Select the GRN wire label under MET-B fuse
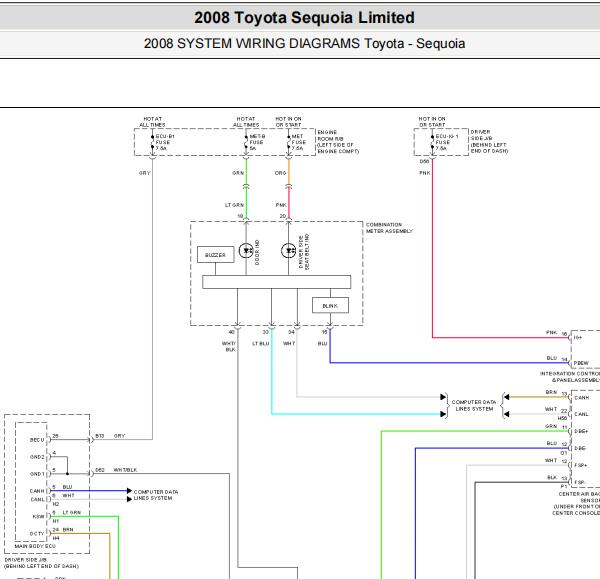This screenshot has width=600, height=579. coord(238,173)
